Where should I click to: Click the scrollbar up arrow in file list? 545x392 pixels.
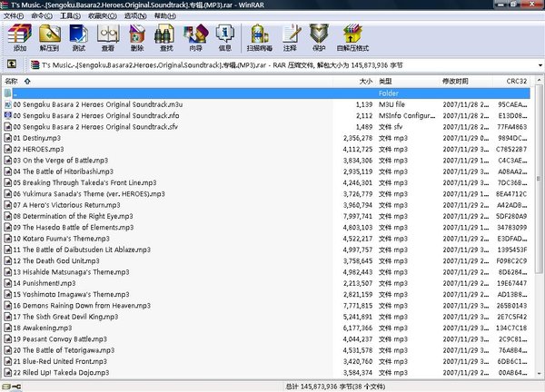(539, 80)
